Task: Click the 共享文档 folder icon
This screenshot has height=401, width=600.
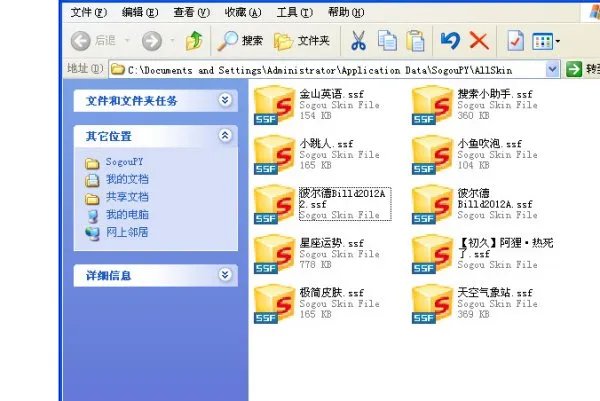Action: (92, 199)
